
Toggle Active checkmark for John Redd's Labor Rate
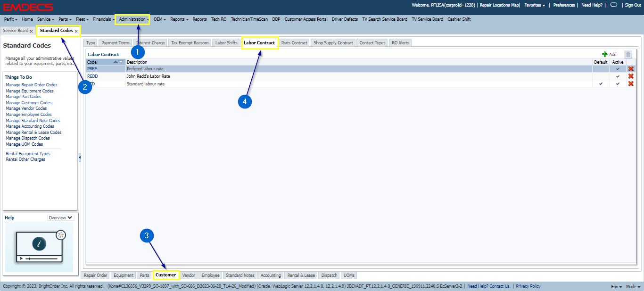pyautogui.click(x=618, y=76)
